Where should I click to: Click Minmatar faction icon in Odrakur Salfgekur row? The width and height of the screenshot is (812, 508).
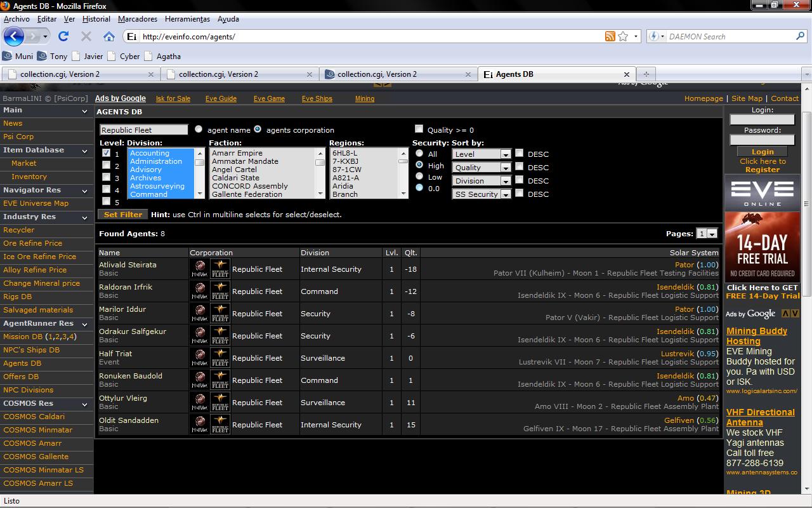click(200, 336)
